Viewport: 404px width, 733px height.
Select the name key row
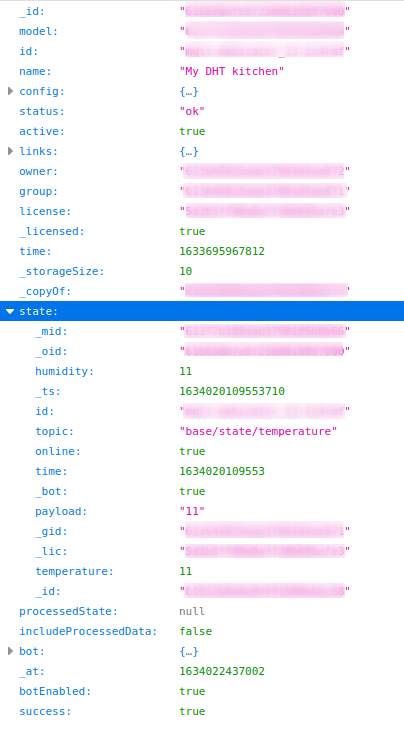click(x=202, y=71)
